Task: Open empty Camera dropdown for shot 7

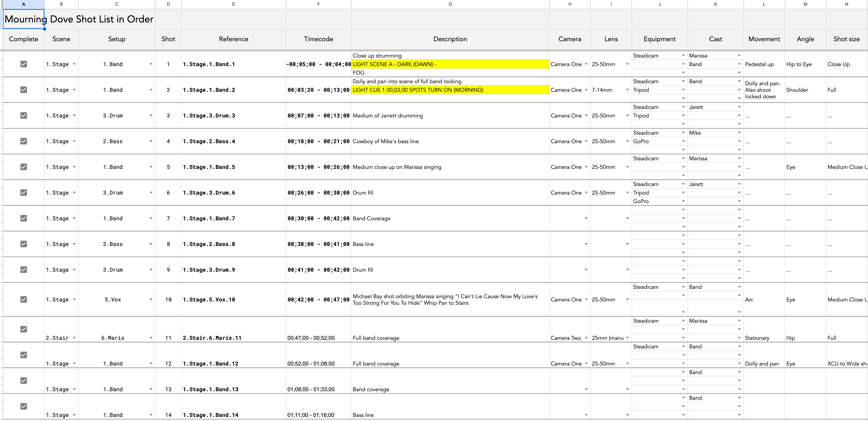Action: tap(586, 218)
